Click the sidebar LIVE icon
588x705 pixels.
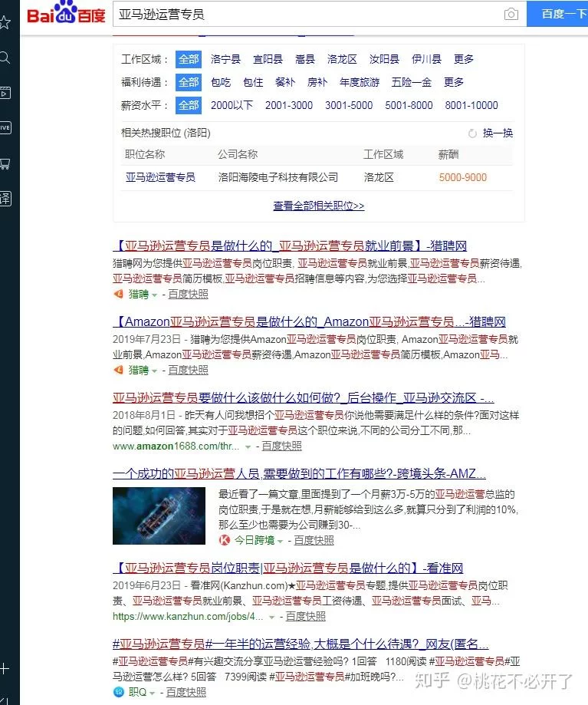point(5,128)
